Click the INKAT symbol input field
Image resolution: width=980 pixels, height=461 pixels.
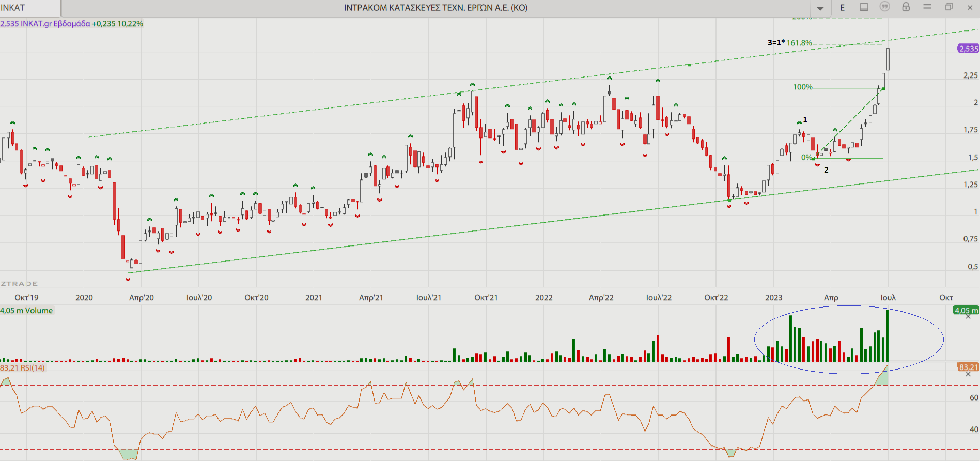point(30,8)
